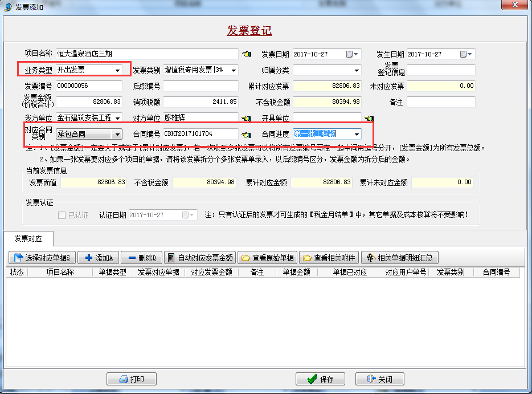Screen dimensions: 532x394
Task: Click the 相关单据明细汇总 button
Action: 399,258
